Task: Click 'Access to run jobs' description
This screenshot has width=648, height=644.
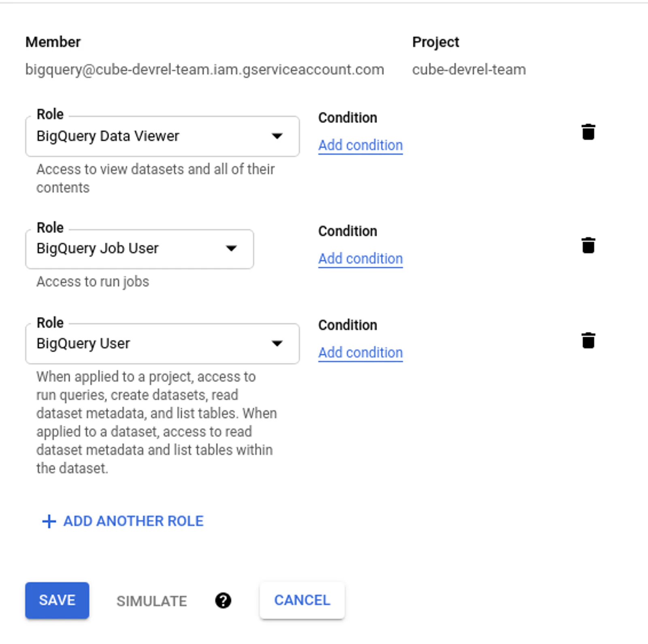Action: [93, 282]
